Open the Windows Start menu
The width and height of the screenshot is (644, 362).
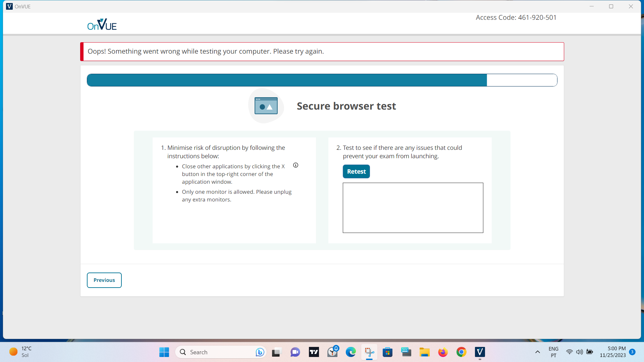(x=164, y=352)
